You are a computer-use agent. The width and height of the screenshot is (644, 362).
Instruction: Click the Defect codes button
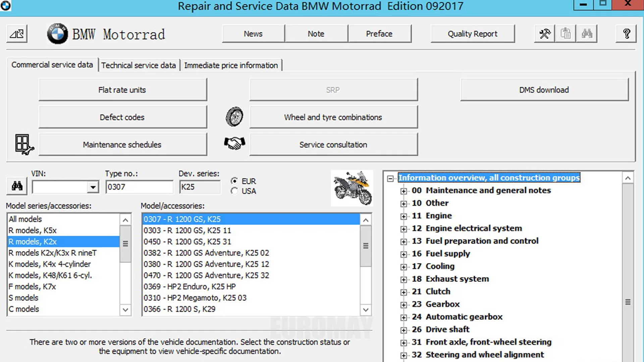pyautogui.click(x=122, y=117)
